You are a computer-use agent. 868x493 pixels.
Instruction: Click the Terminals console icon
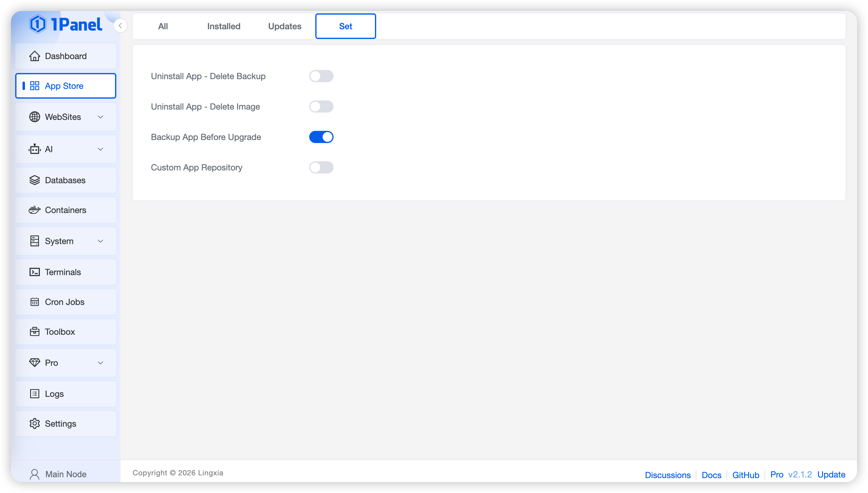[34, 272]
